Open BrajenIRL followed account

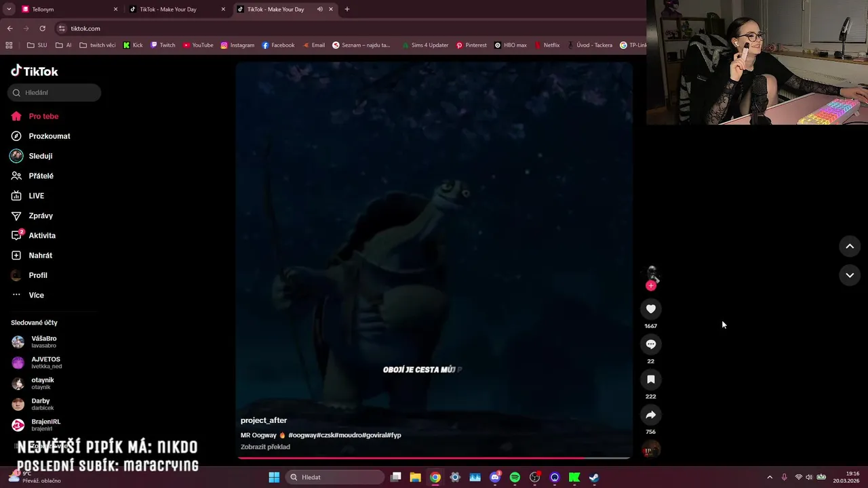point(45,425)
